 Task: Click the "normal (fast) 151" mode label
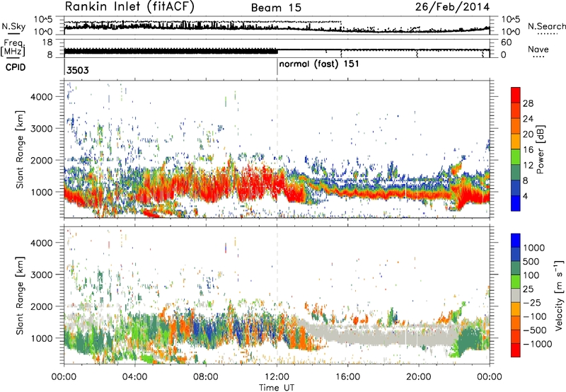pos(319,64)
